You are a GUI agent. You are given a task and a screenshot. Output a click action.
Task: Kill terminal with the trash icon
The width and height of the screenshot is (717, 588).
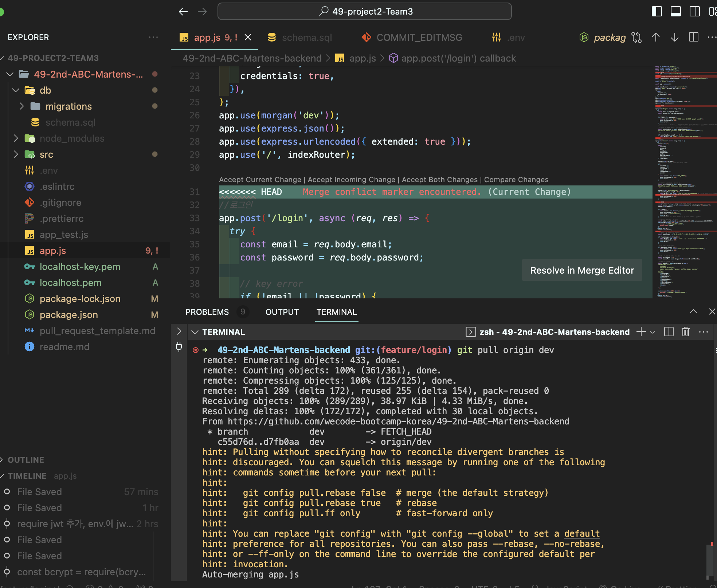686,332
